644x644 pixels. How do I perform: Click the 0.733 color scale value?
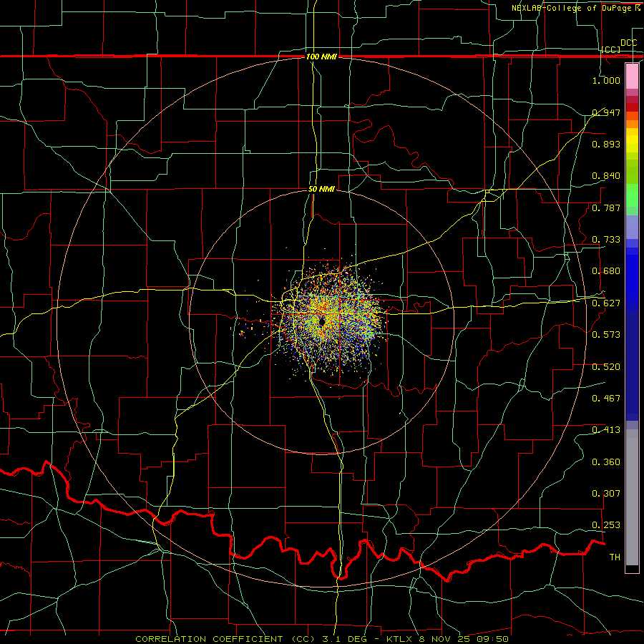click(606, 240)
